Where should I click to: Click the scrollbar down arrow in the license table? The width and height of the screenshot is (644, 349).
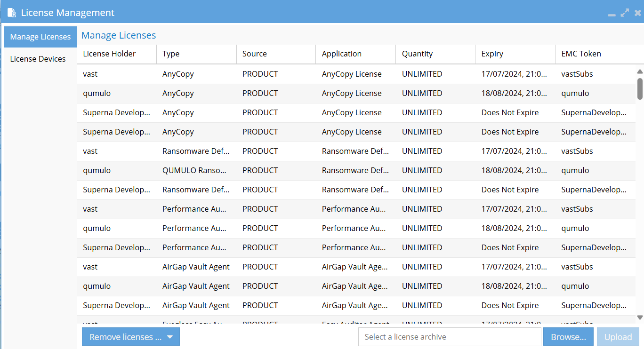tap(640, 317)
